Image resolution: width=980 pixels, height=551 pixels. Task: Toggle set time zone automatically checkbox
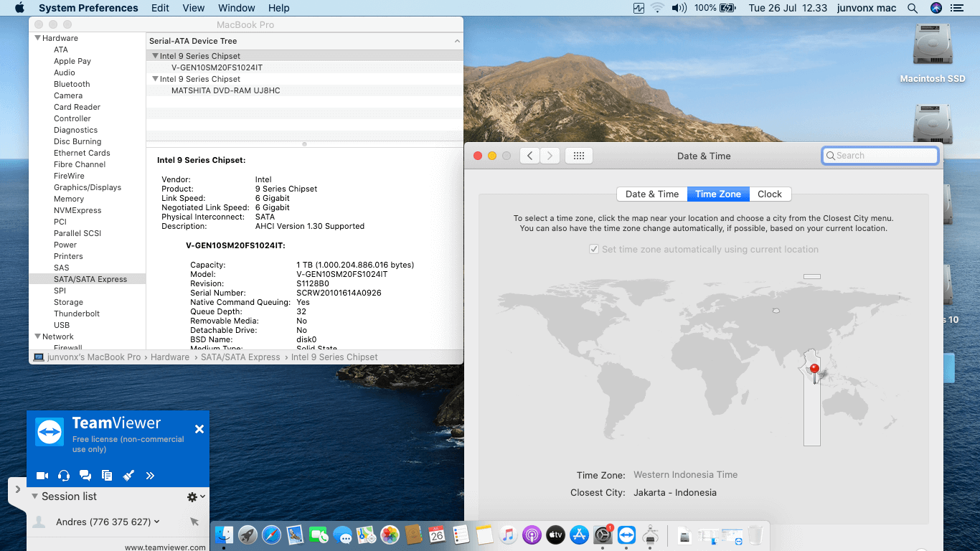pos(594,250)
